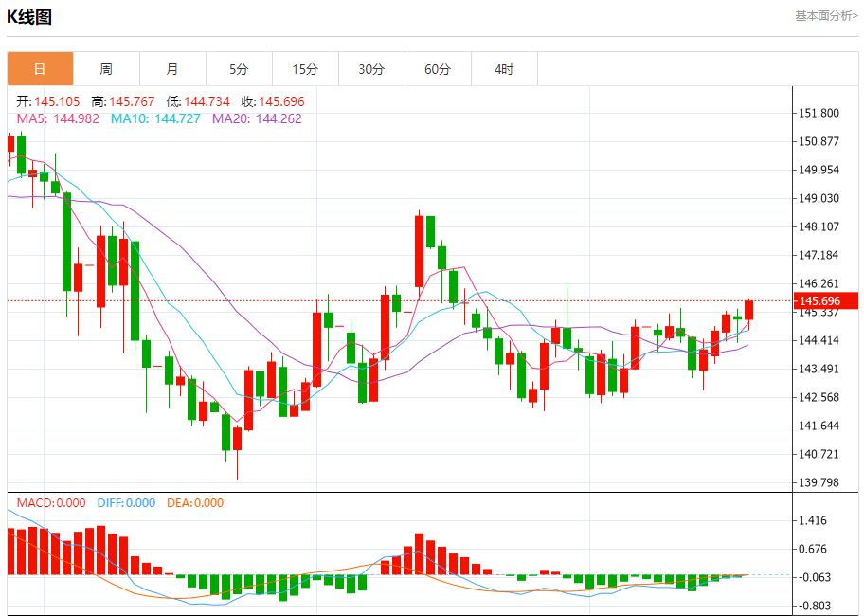Click the DEA indicator label
Image resolution: width=864 pixels, height=616 pixels.
195,503
